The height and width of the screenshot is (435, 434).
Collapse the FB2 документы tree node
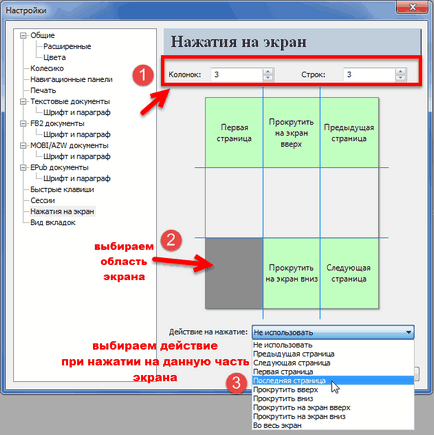(23, 123)
